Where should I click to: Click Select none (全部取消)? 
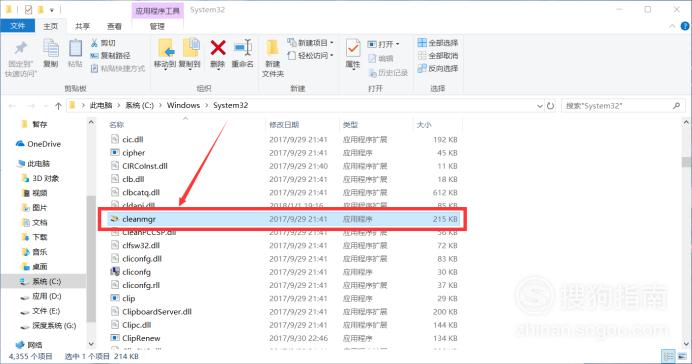[438, 56]
